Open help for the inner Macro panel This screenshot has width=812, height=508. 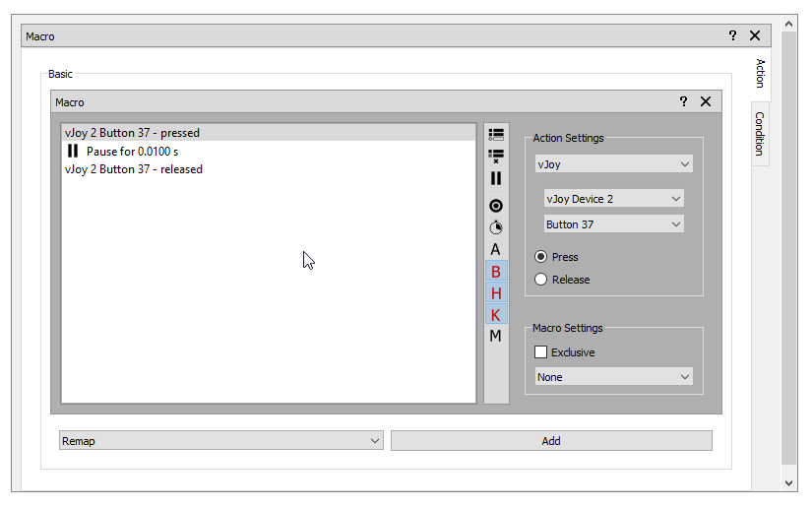pos(684,101)
